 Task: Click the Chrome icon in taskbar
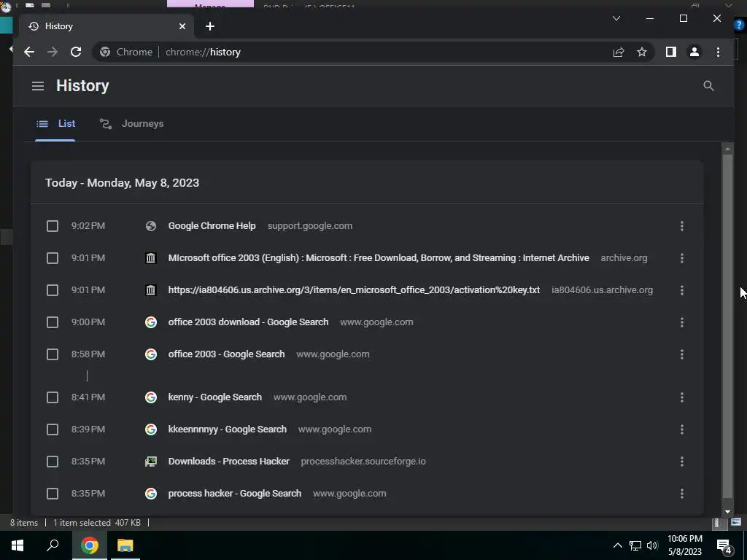pos(90,545)
